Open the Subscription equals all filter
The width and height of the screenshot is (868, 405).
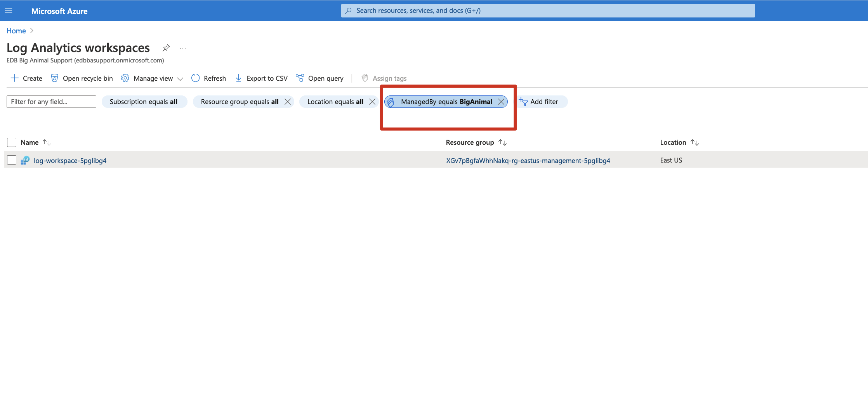coord(144,102)
